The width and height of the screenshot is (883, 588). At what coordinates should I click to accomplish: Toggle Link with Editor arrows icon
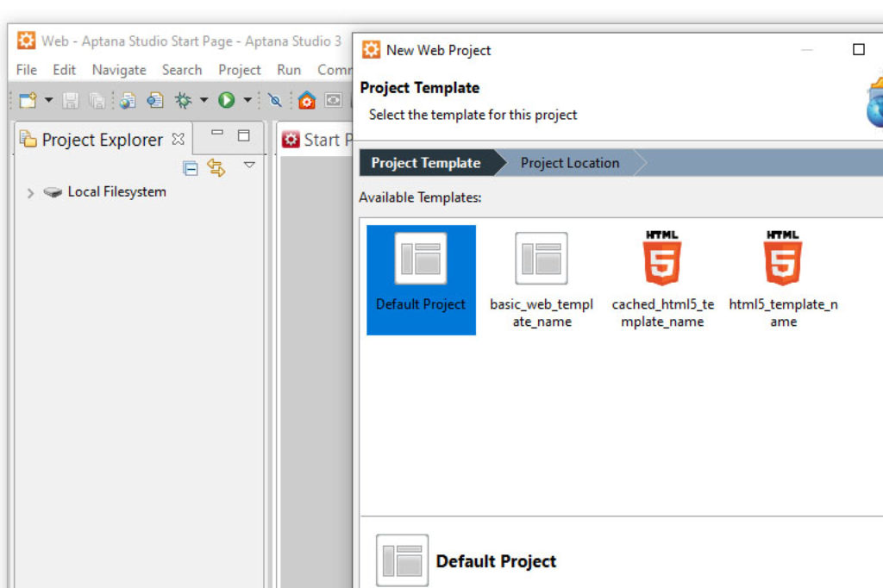[x=216, y=168]
